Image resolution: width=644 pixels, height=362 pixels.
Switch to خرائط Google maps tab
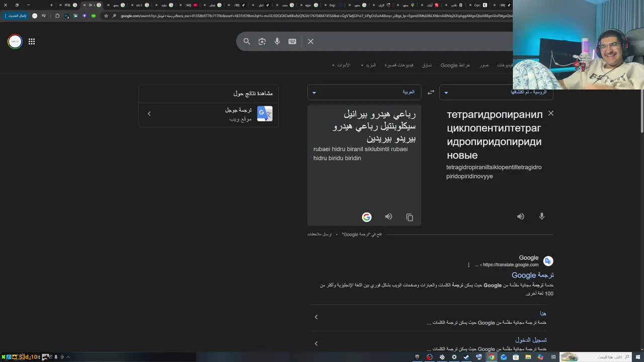click(x=455, y=65)
